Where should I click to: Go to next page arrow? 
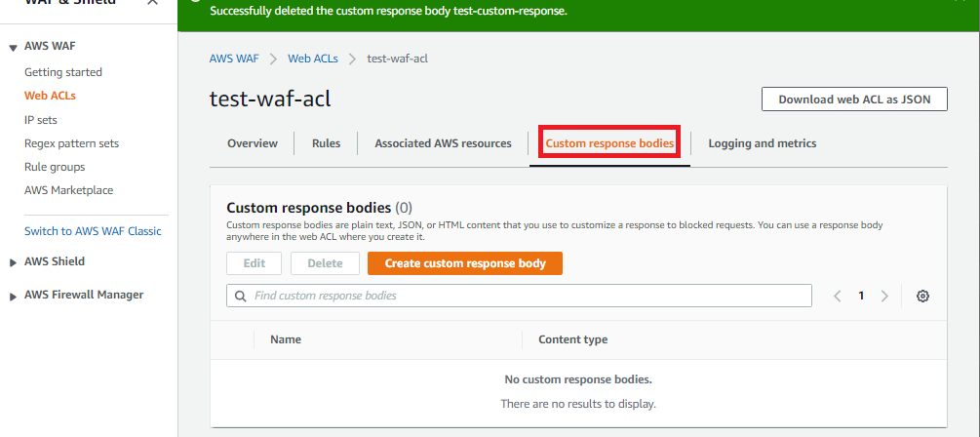point(884,297)
